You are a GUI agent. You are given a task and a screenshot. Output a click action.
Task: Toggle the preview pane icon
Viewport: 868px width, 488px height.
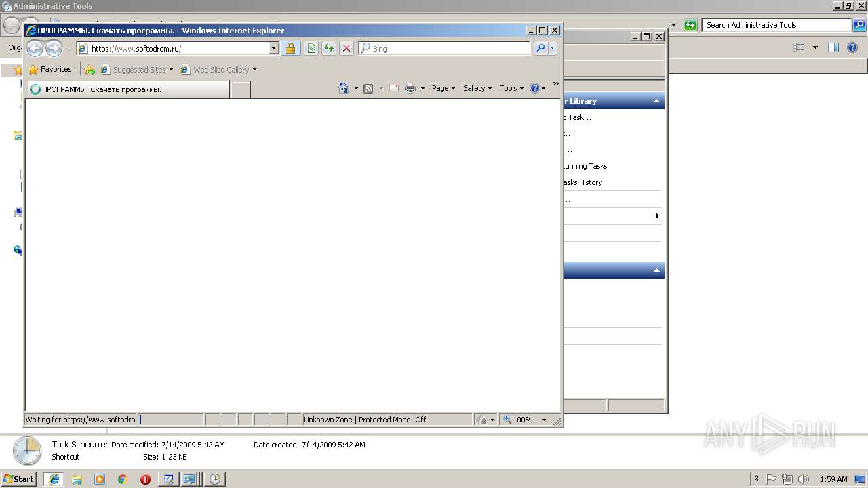[833, 47]
